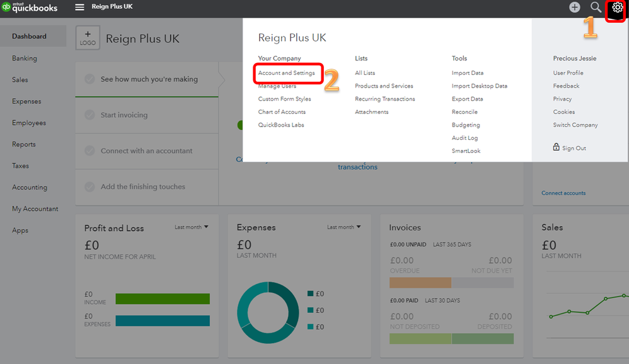The width and height of the screenshot is (629, 364).
Task: Click the QuickBooks logo
Action: coord(30,7)
